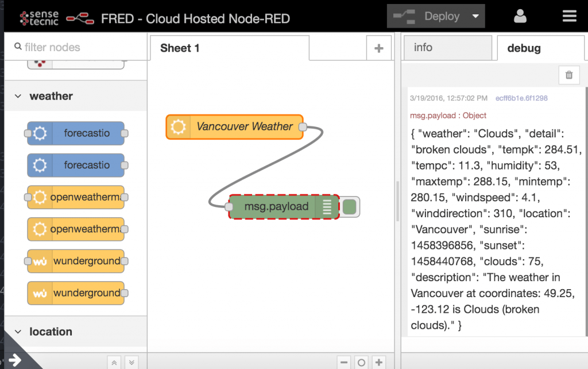Add a new sheet with the plus button

[379, 48]
